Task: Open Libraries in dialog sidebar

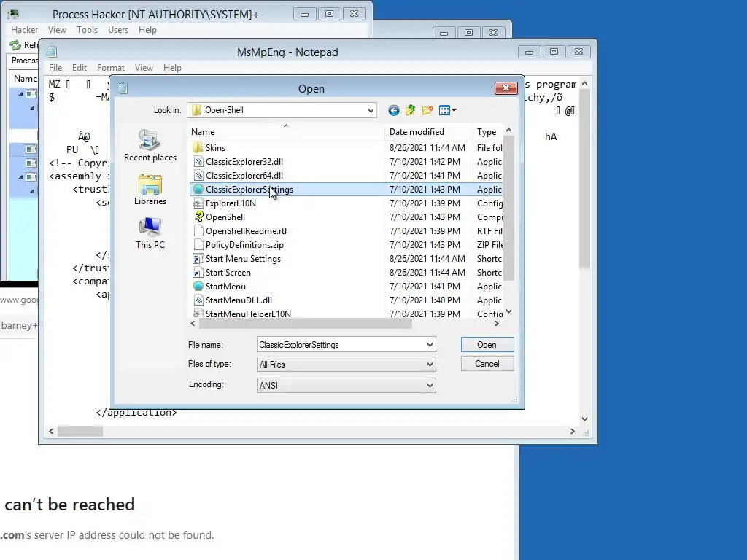Action: 150,190
